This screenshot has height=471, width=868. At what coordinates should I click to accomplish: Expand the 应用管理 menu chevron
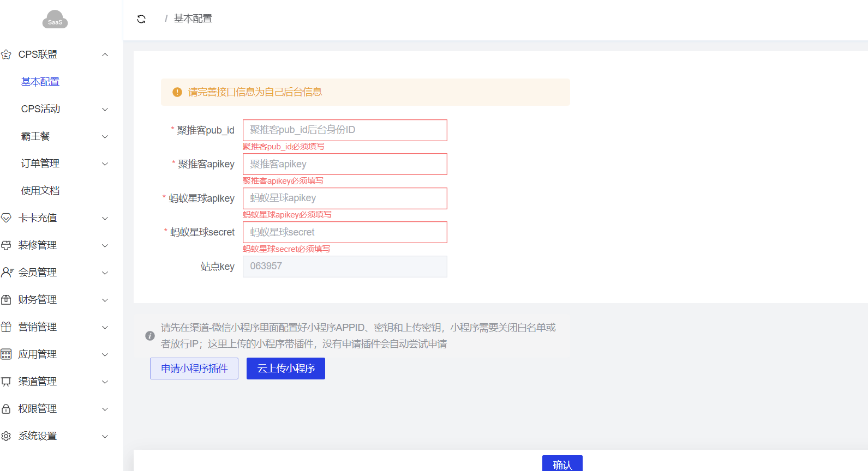click(105, 354)
